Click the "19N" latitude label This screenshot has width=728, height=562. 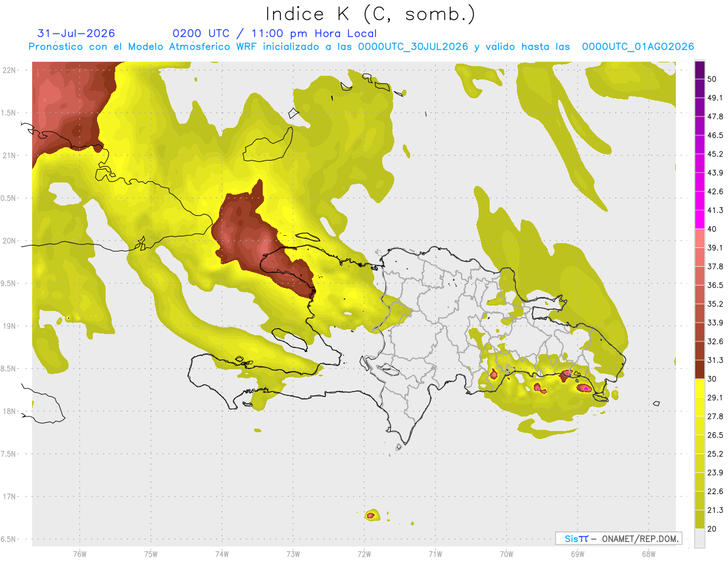click(x=10, y=326)
